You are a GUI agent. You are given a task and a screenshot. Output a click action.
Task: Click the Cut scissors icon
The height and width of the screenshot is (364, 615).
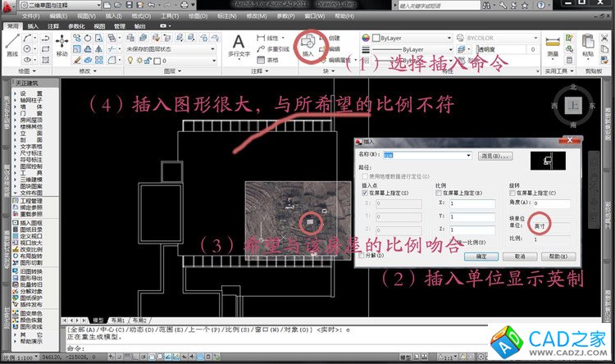point(604,38)
